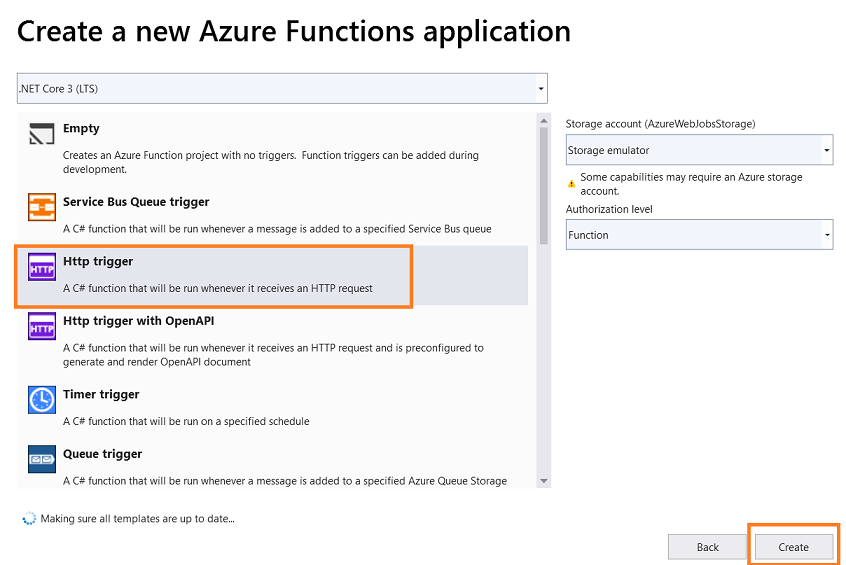Screen dimensions: 846x565
Task: Open the Authorization level Function dropdown
Action: click(699, 235)
